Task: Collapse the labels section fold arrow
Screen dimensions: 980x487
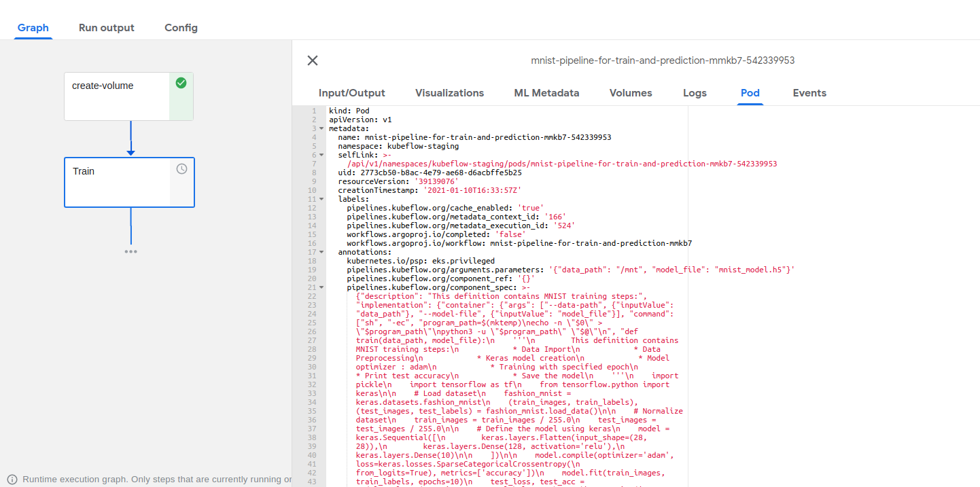Action: (x=321, y=199)
